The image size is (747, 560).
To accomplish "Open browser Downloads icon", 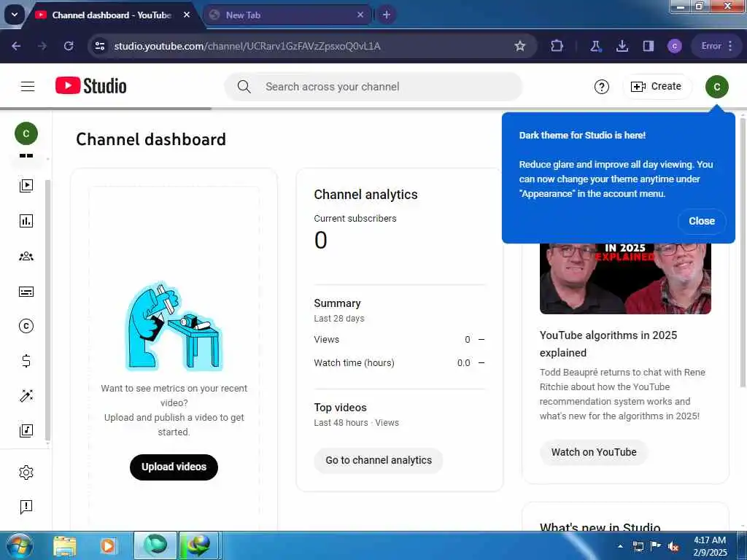I will click(x=622, y=46).
